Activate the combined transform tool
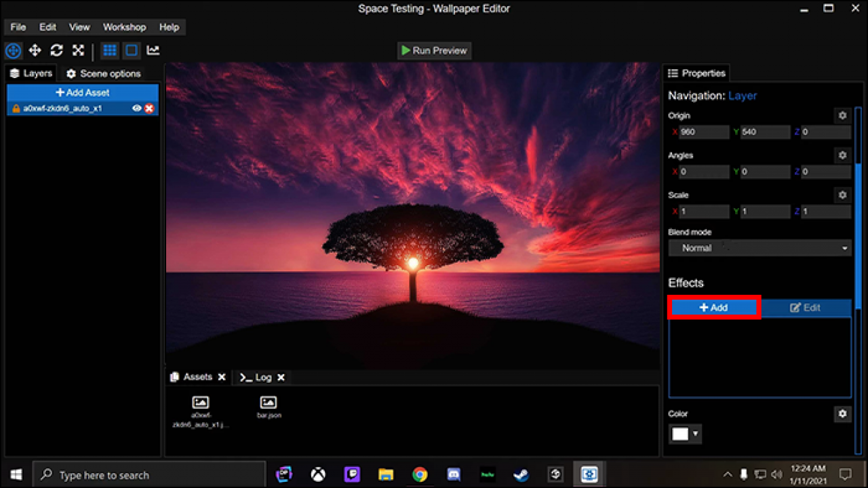 point(13,50)
